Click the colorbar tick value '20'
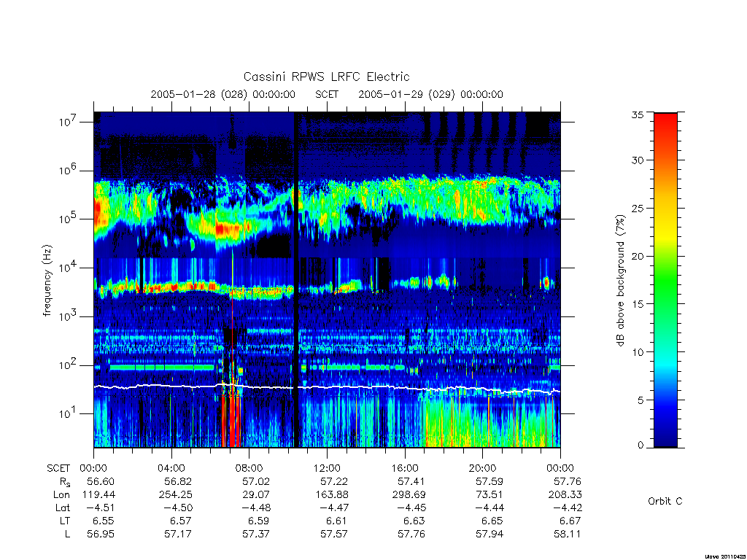 (x=638, y=256)
